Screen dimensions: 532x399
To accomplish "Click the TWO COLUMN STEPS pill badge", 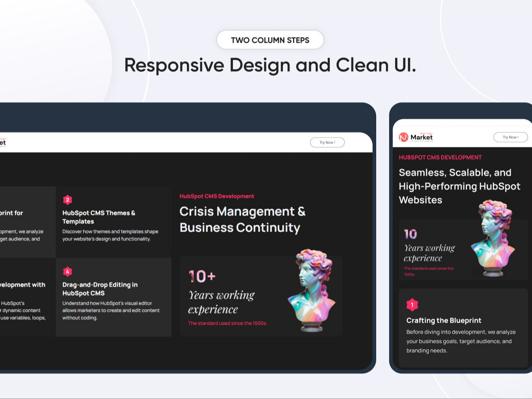I will click(x=270, y=40).
